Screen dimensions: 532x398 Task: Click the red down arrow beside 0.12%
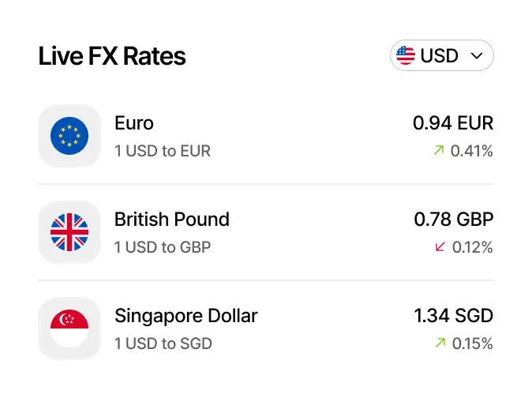pyautogui.click(x=440, y=247)
